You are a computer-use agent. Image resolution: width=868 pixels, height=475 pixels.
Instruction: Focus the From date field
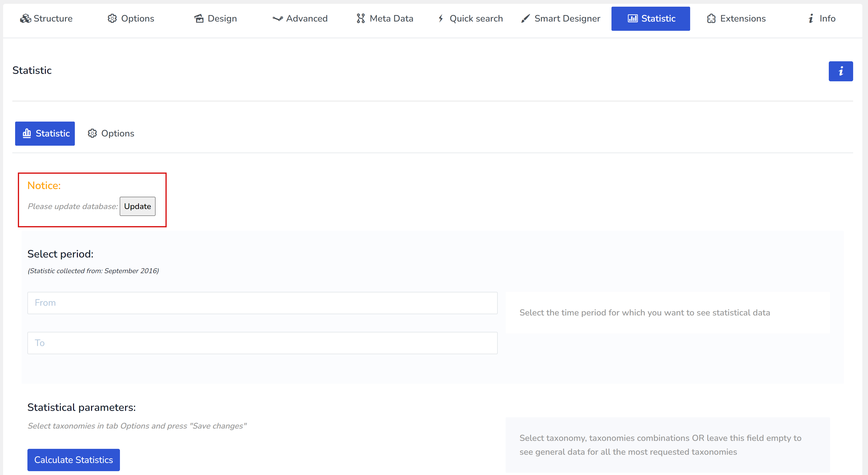[x=262, y=303]
